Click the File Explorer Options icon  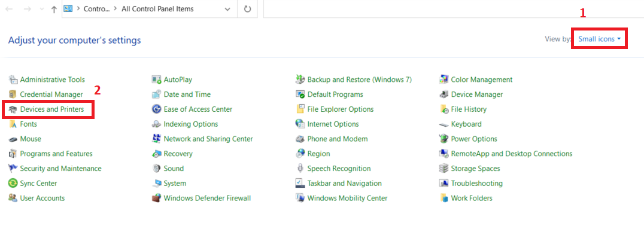click(x=300, y=109)
